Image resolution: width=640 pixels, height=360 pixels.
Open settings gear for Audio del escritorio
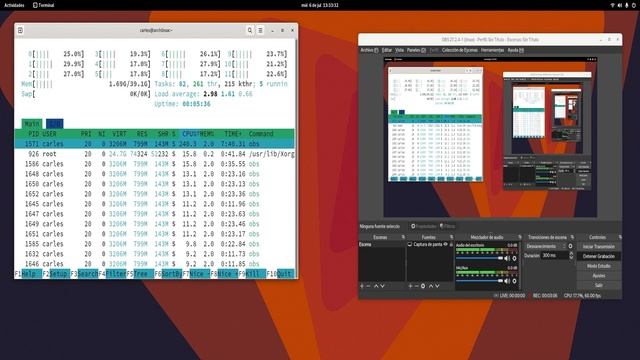(x=514, y=258)
